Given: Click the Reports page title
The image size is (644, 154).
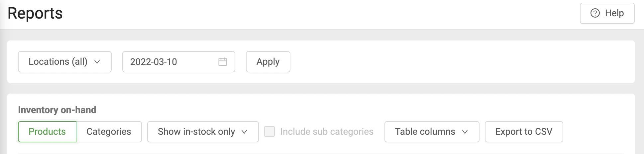Looking at the screenshot, I should [x=35, y=13].
